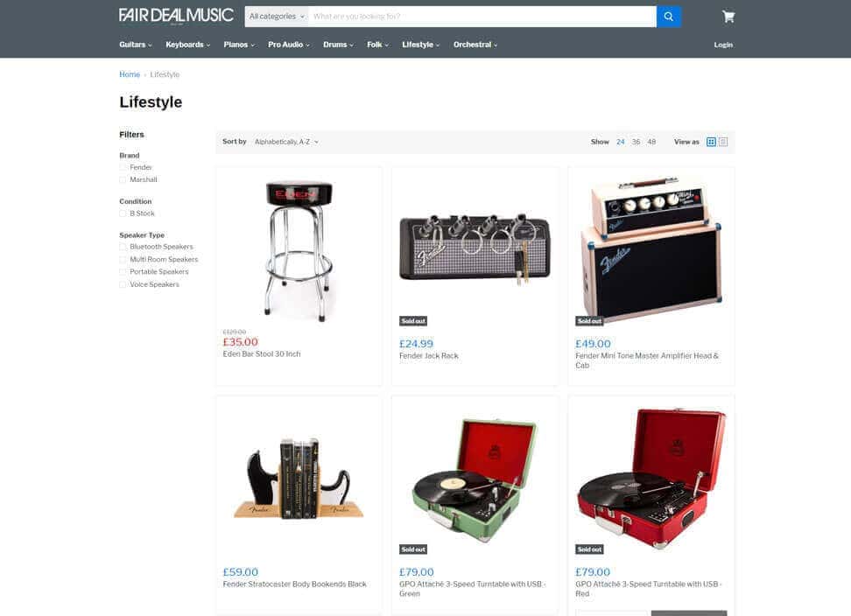Screen dimensions: 851x616
Task: Switch to list view icon
Action: coord(723,142)
